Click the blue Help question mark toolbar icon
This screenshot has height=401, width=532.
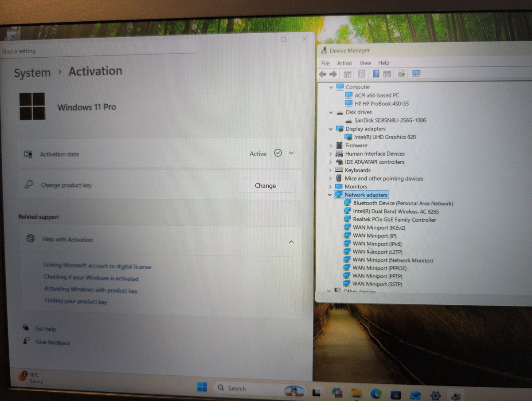[376, 74]
